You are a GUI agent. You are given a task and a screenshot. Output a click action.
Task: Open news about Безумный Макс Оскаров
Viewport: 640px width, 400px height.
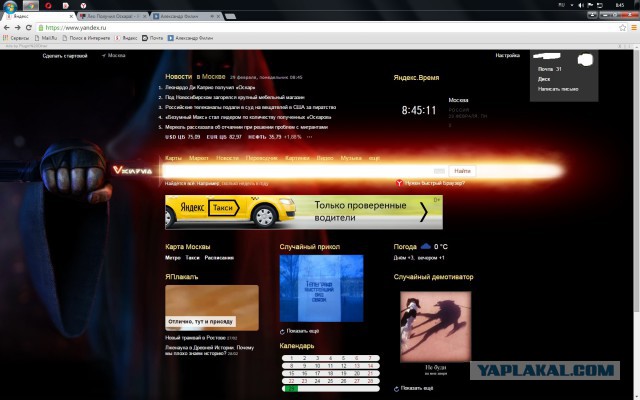[x=248, y=117]
